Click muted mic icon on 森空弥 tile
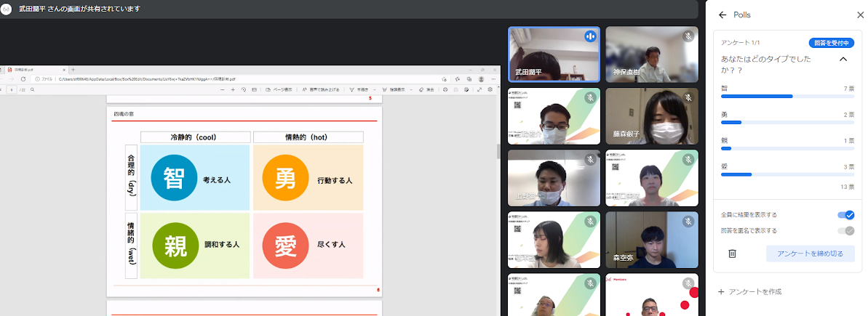Screen dimensions: 868x316 pos(688,222)
